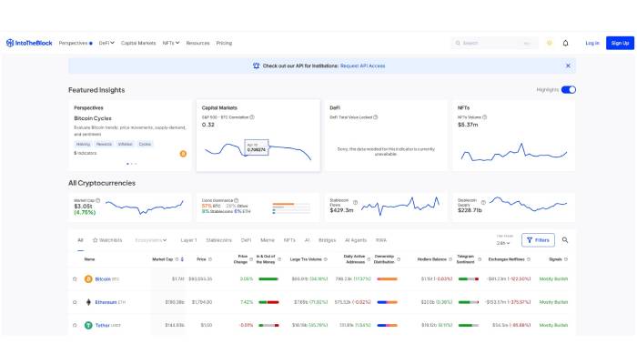Dismiss the API access banner

pyautogui.click(x=568, y=66)
